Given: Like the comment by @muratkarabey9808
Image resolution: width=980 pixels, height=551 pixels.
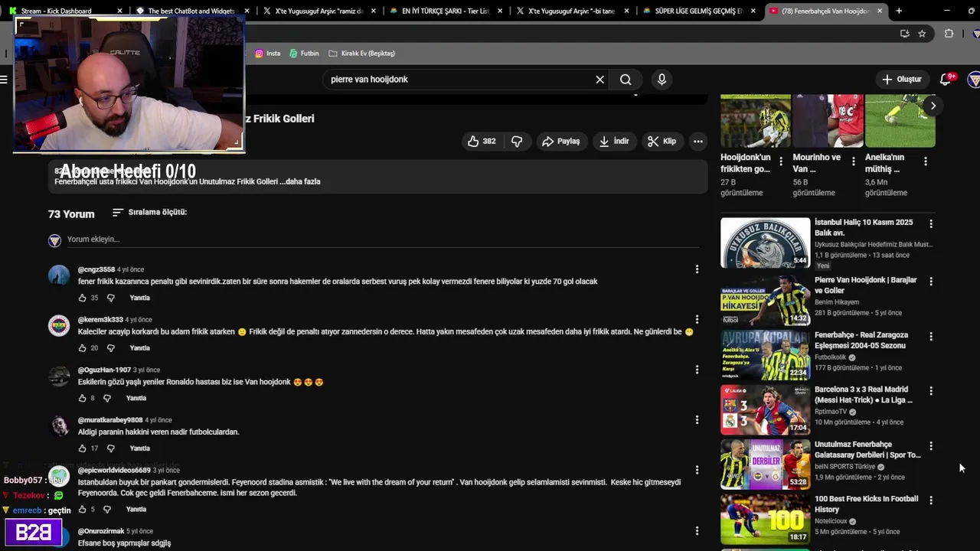Looking at the screenshot, I should (83, 448).
